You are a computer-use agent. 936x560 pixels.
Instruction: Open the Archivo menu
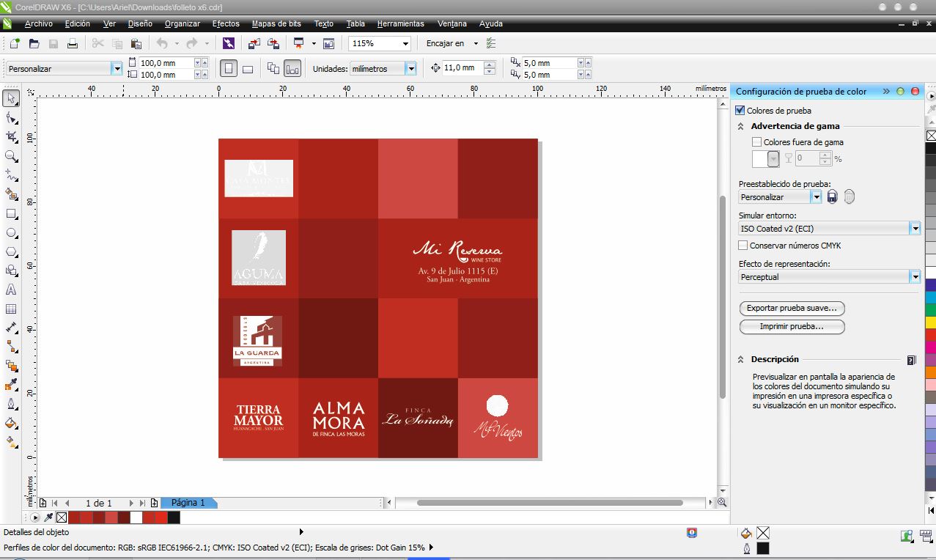pyautogui.click(x=39, y=23)
